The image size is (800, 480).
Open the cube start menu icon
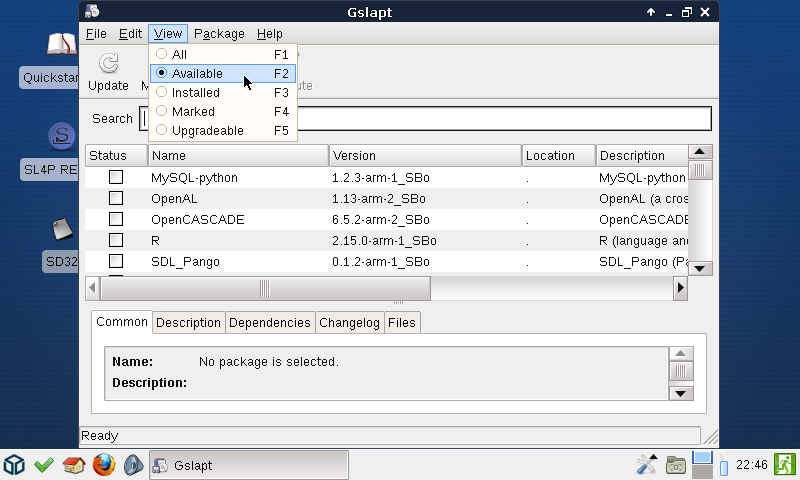pos(14,465)
